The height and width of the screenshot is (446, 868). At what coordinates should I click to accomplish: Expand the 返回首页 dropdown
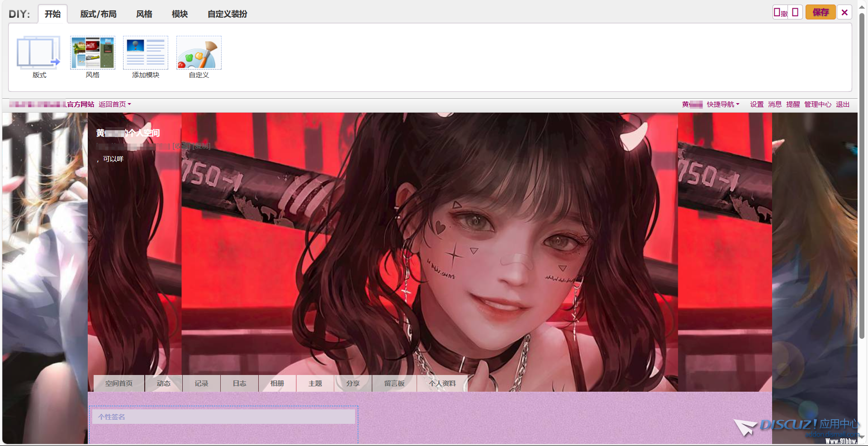coord(114,104)
